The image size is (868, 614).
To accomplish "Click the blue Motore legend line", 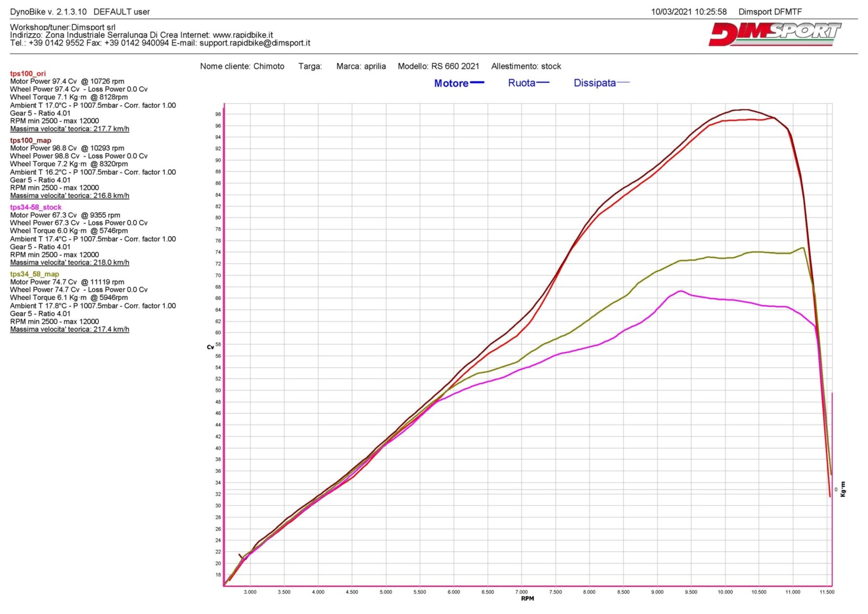I will coord(477,83).
